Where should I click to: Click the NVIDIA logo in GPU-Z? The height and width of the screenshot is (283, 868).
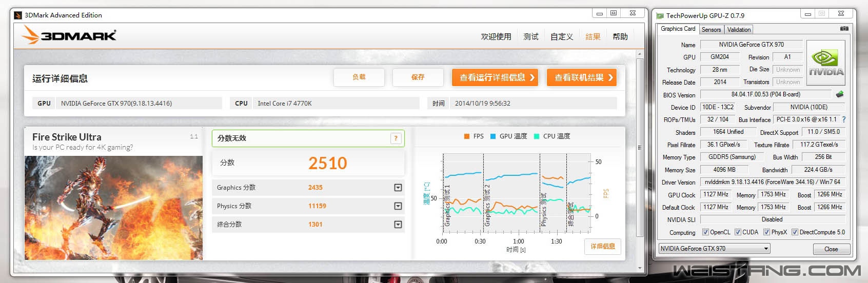(826, 63)
